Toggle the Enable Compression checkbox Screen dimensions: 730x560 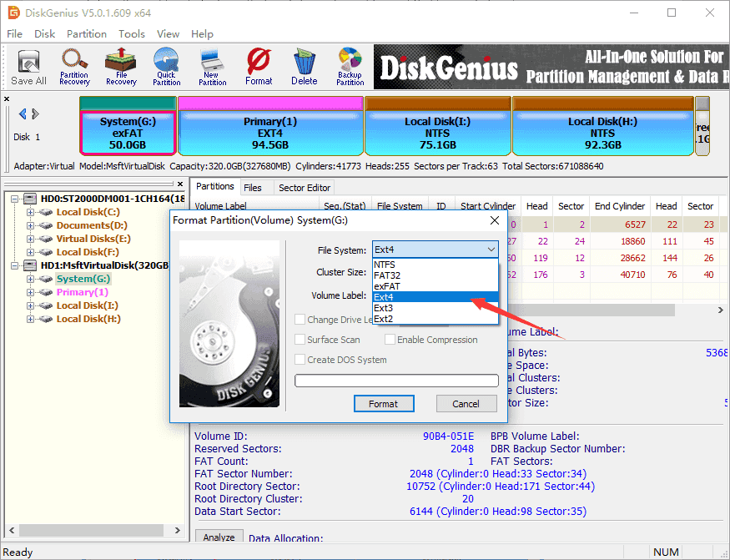pyautogui.click(x=390, y=340)
